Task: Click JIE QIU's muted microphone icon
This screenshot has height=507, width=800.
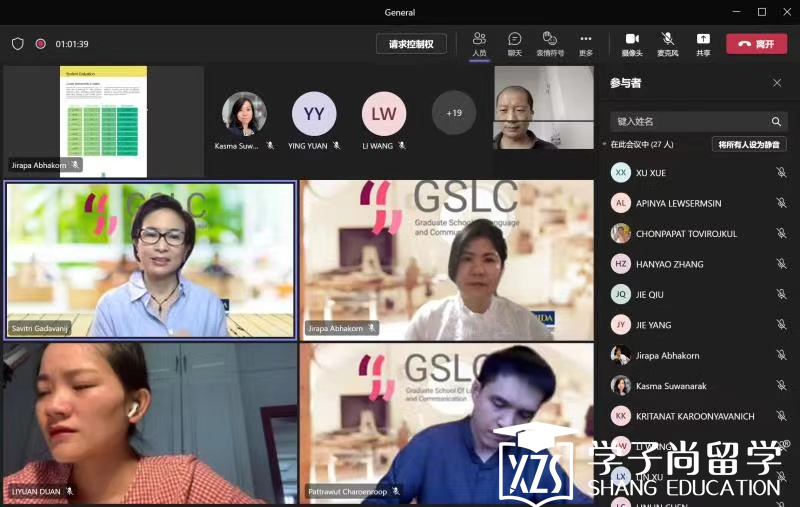Action: (781, 294)
